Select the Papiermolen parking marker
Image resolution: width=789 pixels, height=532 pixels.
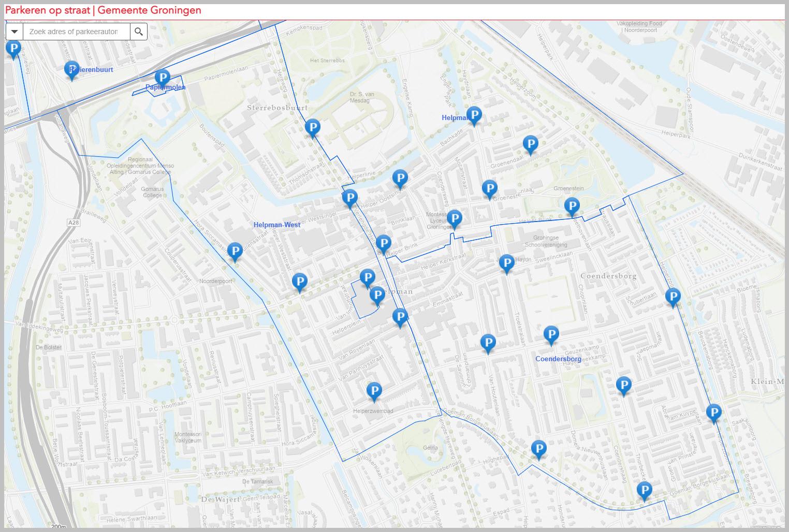163,78
